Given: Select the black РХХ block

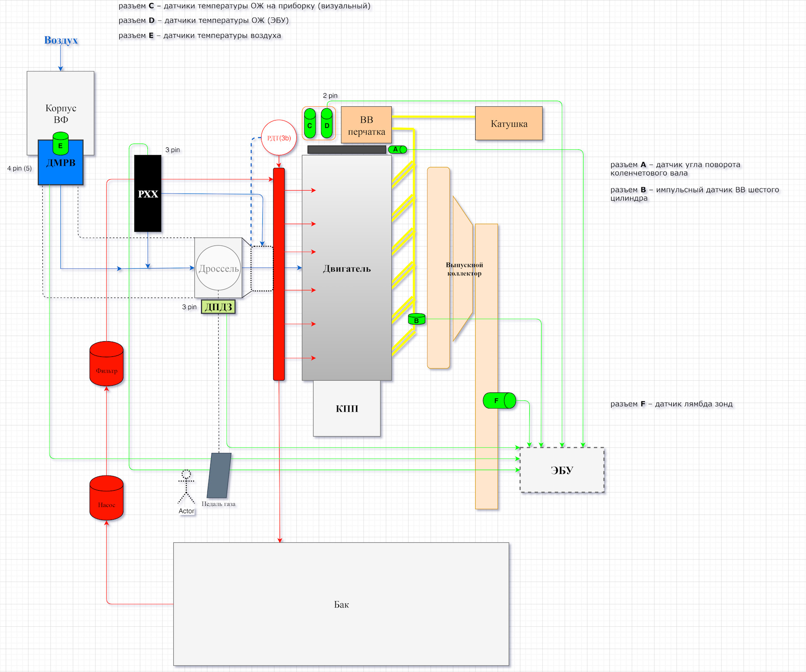Looking at the screenshot, I should [148, 193].
